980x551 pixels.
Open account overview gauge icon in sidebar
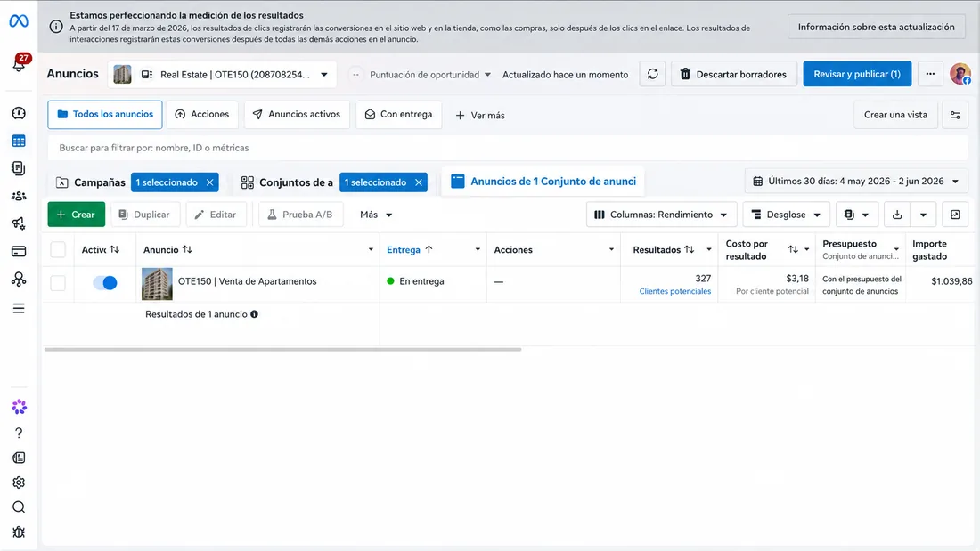(x=19, y=113)
